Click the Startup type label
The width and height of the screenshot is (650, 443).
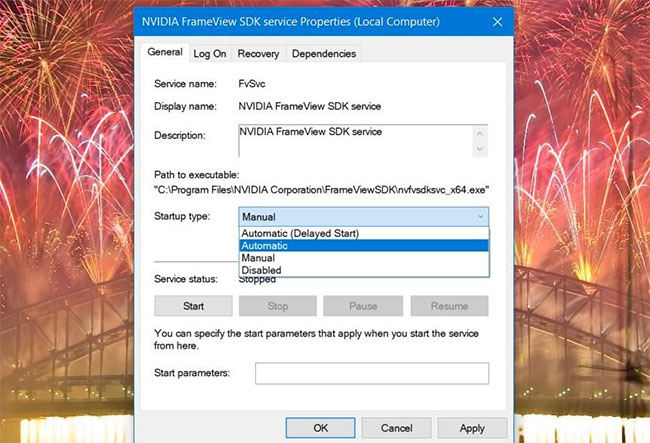point(182,216)
